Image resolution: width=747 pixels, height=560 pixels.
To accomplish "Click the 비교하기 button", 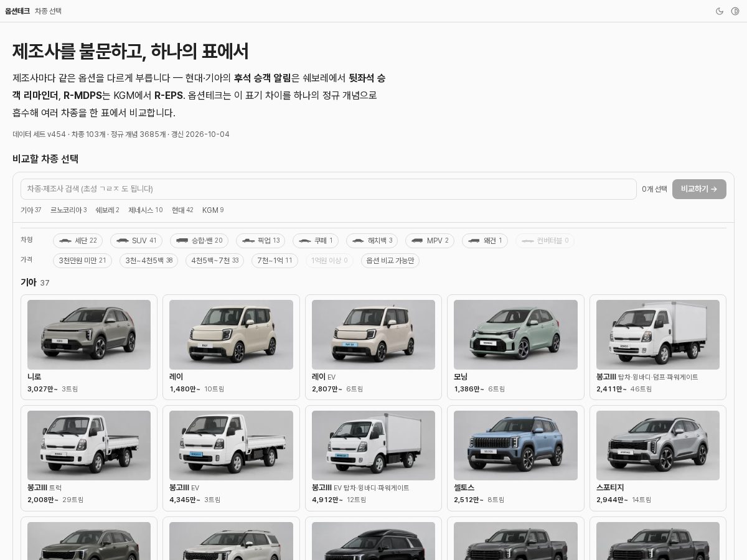I will pos(699,189).
